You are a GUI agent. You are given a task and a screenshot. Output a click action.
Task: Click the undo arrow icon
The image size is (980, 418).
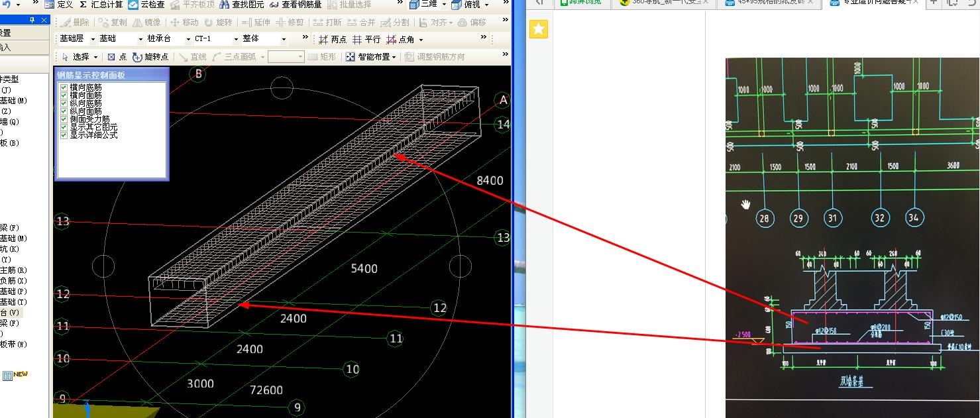[5, 5]
